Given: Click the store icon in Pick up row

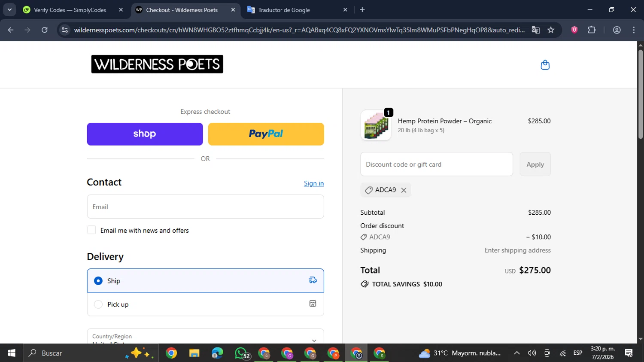Looking at the screenshot, I should (313, 304).
